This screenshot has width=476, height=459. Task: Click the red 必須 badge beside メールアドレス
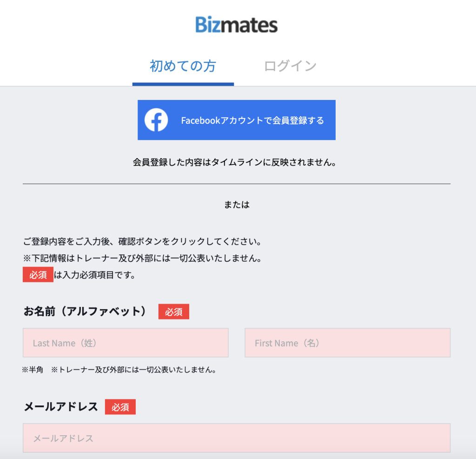point(120,407)
